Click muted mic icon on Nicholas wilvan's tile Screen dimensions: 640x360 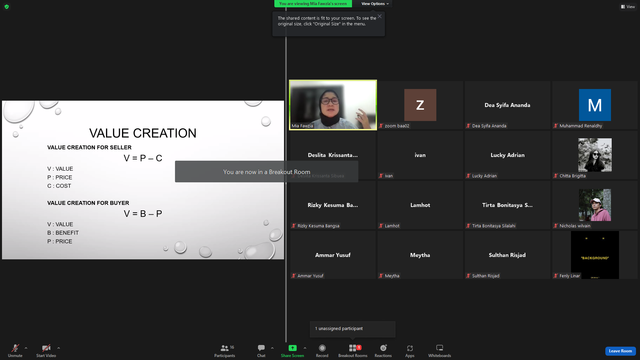[x=556, y=226]
